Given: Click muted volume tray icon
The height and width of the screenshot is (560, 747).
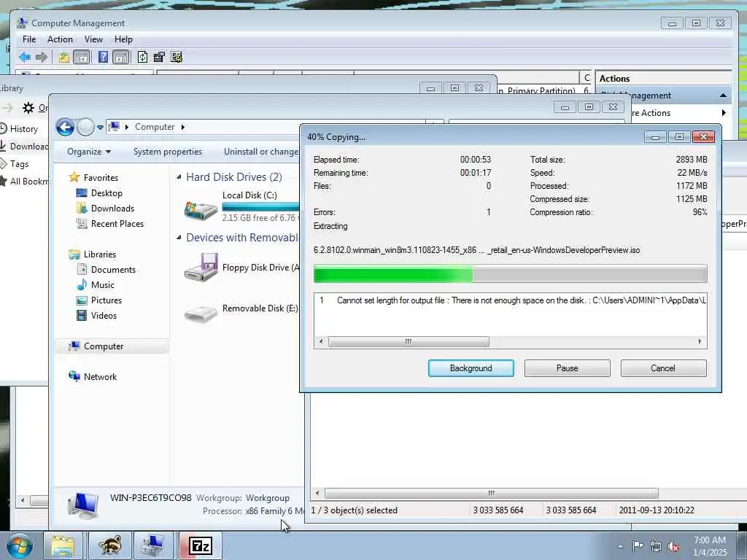Looking at the screenshot, I should coord(673,546).
